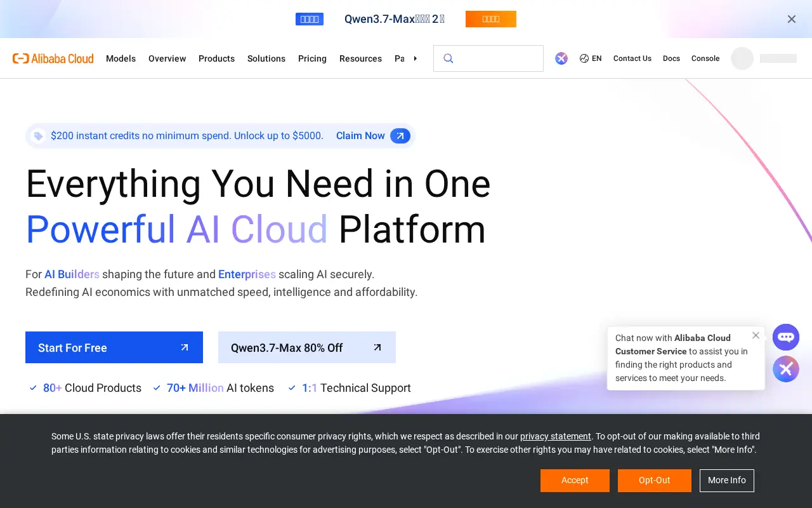Open the Solutions menu
The height and width of the screenshot is (508, 812).
266,58
